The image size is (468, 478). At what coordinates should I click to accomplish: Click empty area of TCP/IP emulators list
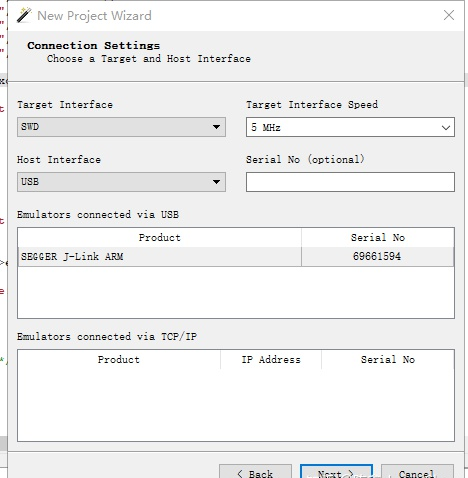pos(236,405)
